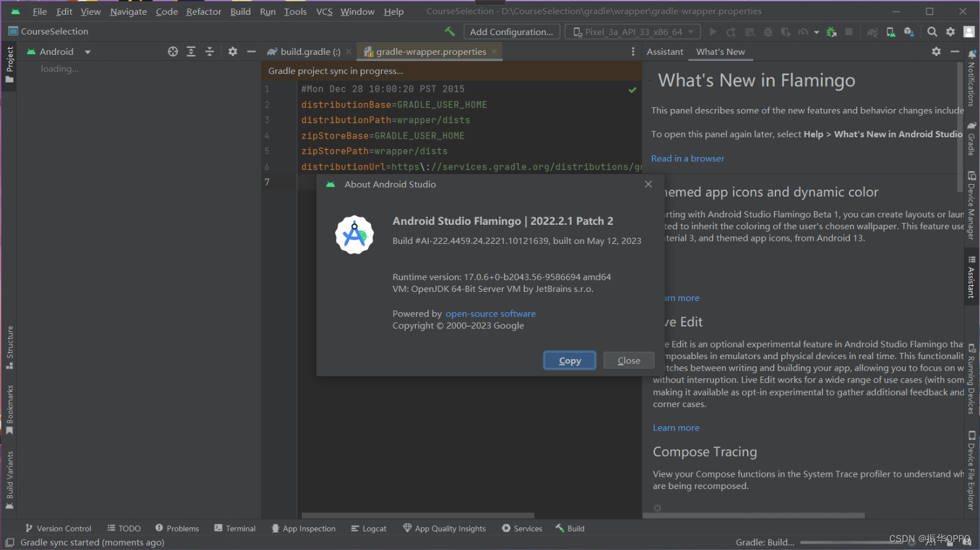Open the Android project view dropdown
This screenshot has height=550, width=980.
tap(59, 52)
